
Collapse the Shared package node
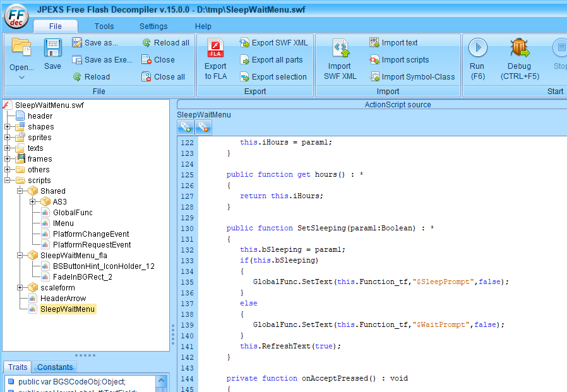20,191
